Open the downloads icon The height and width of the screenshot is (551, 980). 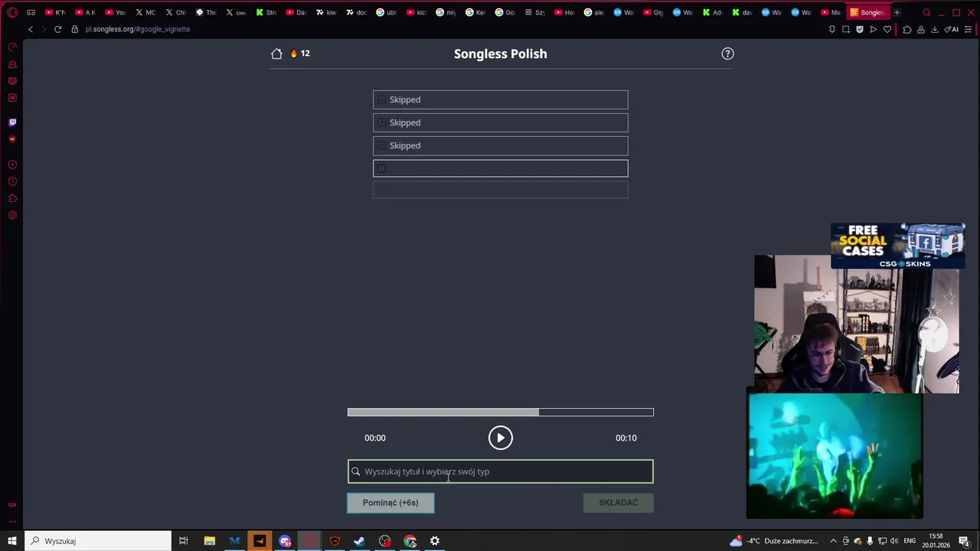click(x=935, y=29)
